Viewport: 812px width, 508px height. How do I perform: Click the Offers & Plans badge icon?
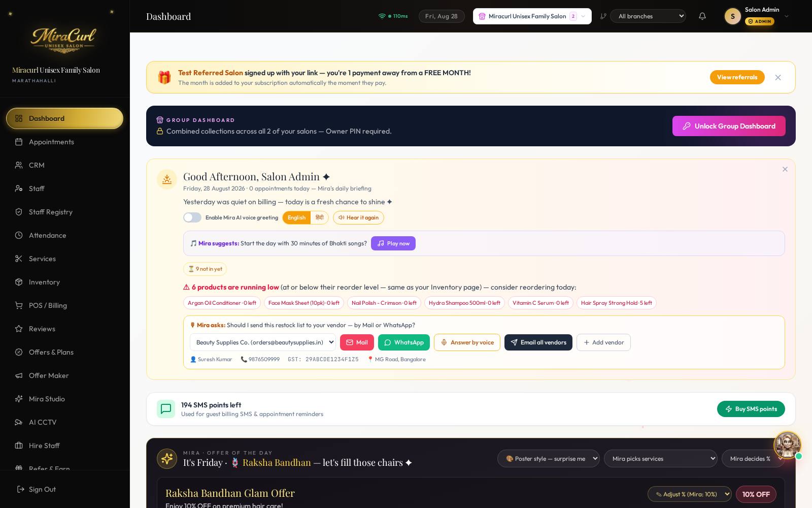tap(19, 352)
